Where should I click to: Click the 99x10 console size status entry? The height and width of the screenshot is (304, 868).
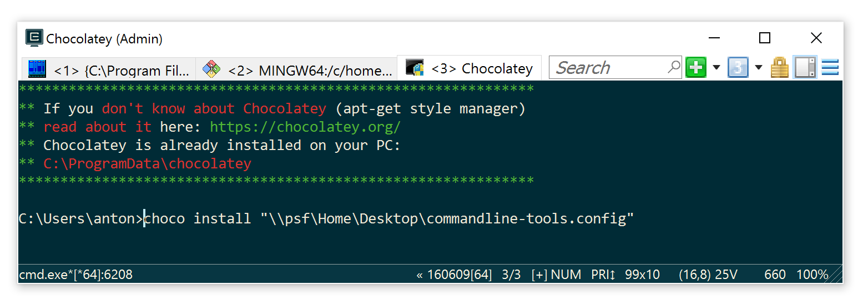(643, 275)
